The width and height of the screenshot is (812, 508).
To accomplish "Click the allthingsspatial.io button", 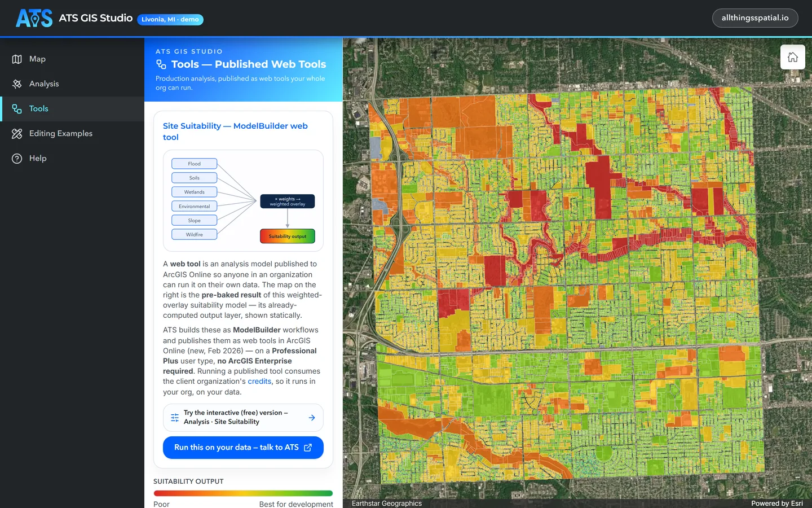I will pyautogui.click(x=755, y=18).
